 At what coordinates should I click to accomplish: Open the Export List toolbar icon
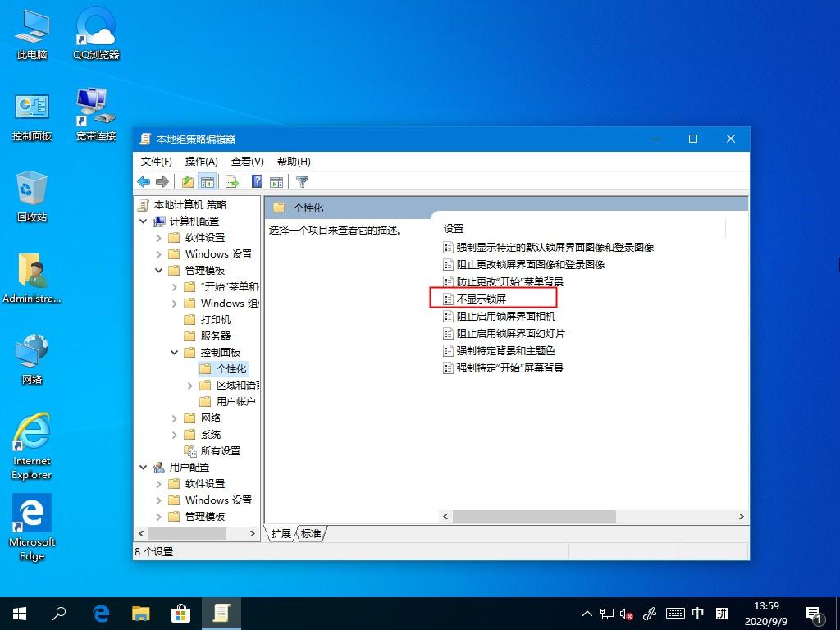pos(231,181)
